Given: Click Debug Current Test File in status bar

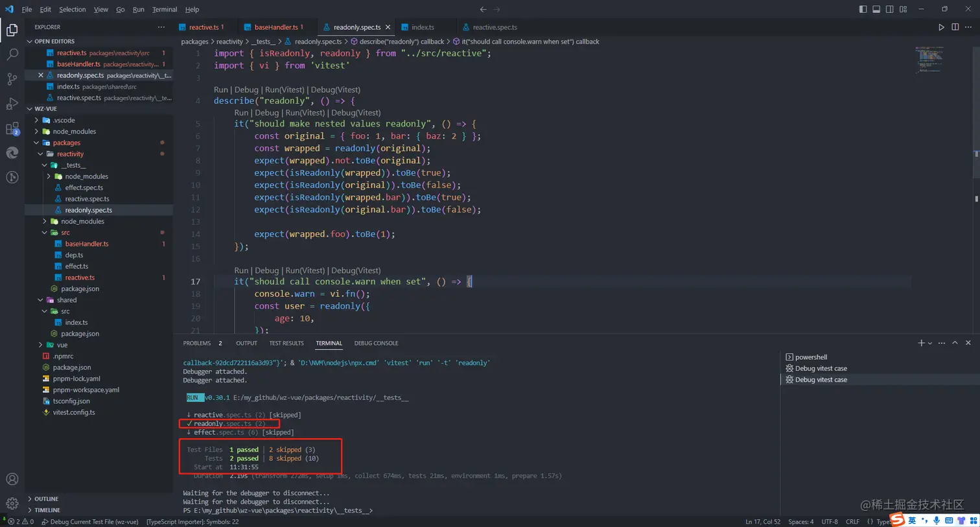Looking at the screenshot, I should point(90,522).
